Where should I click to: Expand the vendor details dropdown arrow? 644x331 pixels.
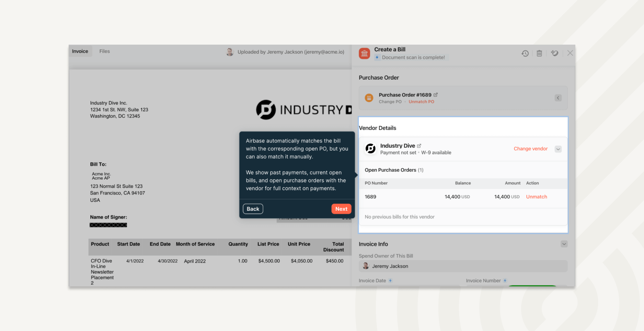558,149
